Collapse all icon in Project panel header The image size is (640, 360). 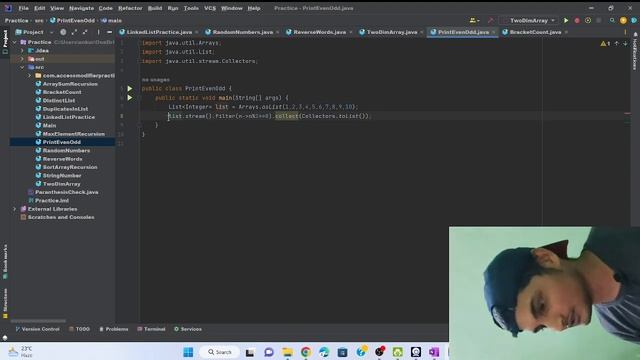pyautogui.click(x=85, y=32)
